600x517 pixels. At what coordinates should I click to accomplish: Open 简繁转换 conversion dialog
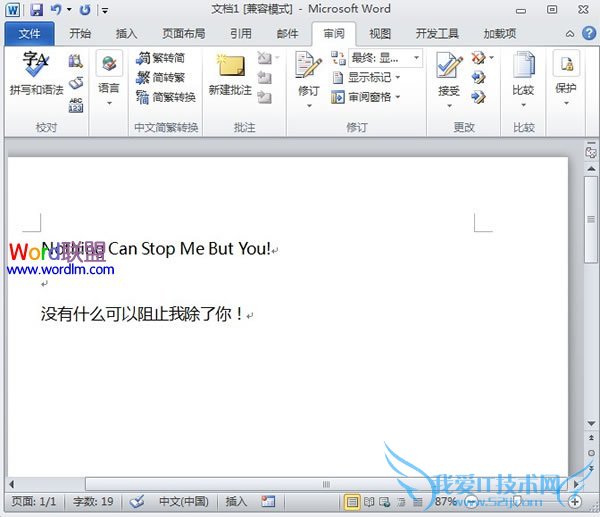(x=166, y=97)
